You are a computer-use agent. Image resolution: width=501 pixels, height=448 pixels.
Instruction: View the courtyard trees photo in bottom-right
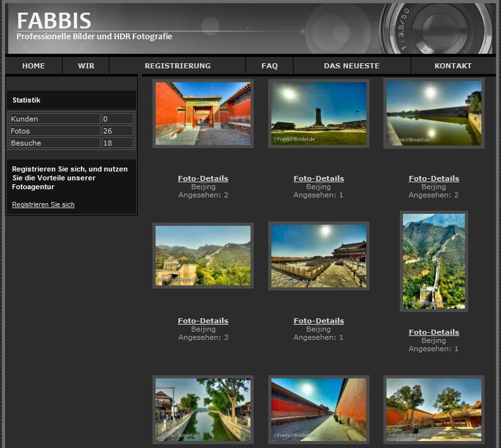pyautogui.click(x=434, y=409)
